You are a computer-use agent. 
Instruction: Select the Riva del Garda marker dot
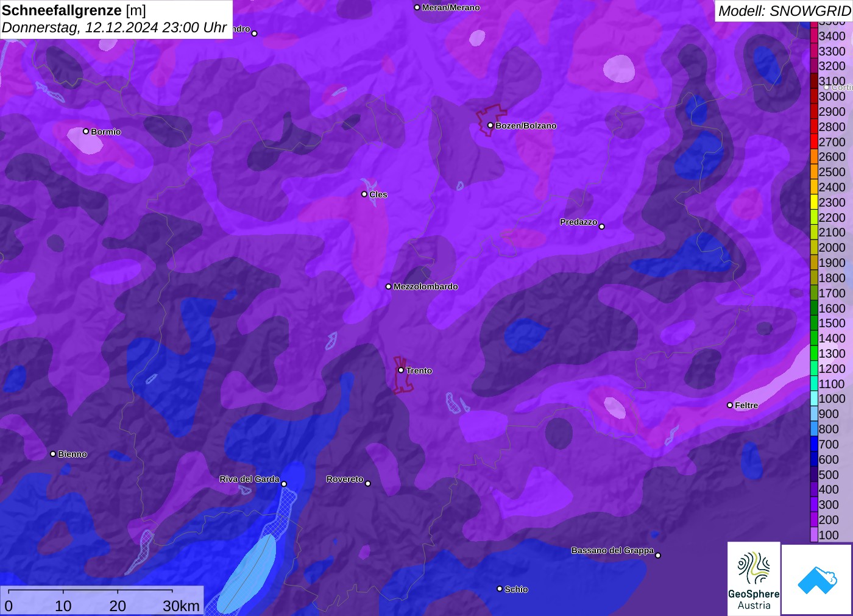click(284, 484)
